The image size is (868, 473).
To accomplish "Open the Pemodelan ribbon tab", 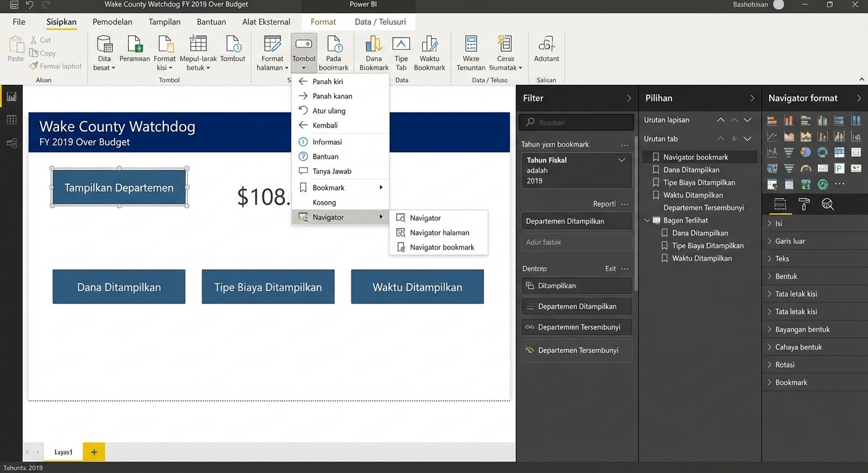I will [x=112, y=22].
